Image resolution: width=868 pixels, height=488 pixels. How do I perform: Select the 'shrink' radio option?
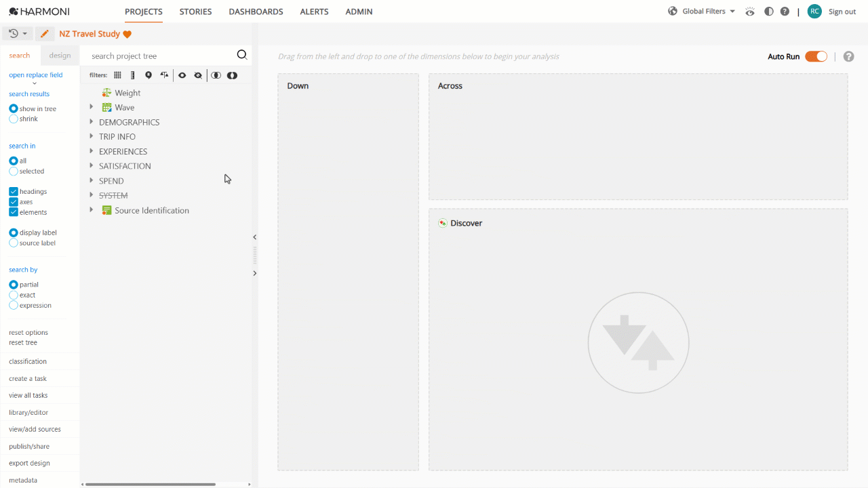(14, 119)
